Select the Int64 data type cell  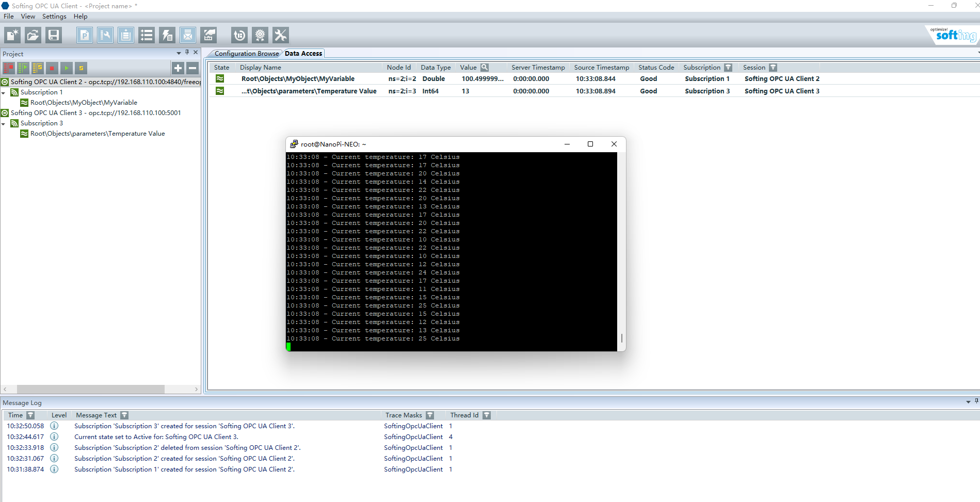430,91
